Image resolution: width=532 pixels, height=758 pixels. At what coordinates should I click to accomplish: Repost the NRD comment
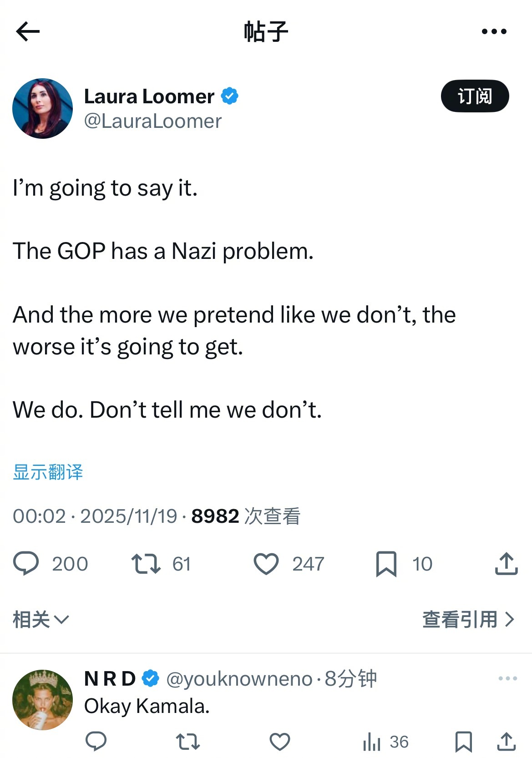(187, 741)
